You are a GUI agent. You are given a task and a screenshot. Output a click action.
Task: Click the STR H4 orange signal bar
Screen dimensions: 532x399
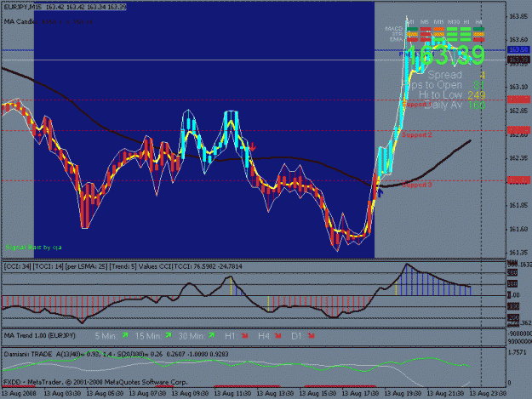478,34
